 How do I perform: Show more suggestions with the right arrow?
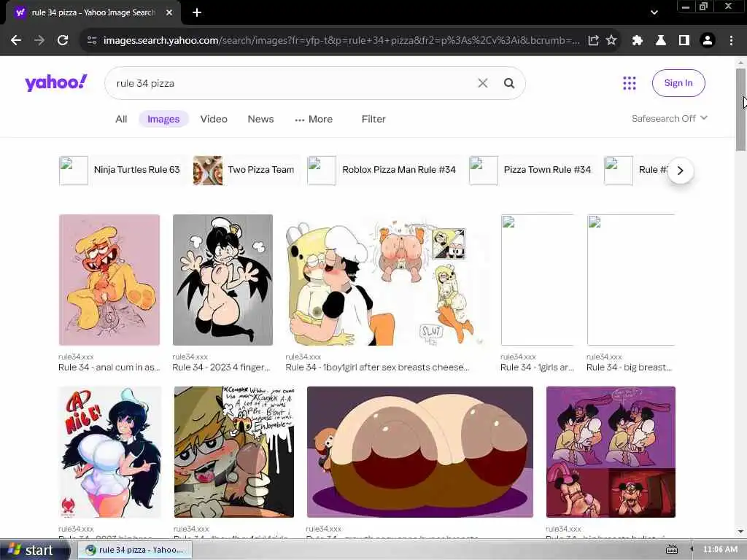coord(681,171)
